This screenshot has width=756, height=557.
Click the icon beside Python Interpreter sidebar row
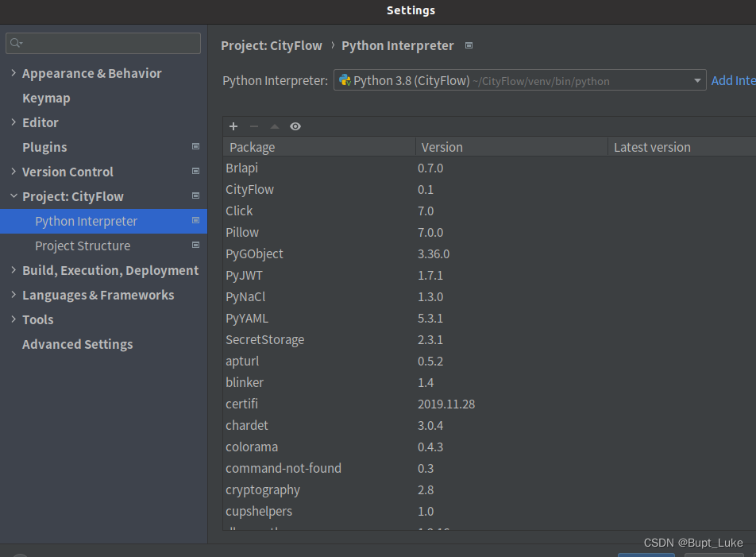195,220
